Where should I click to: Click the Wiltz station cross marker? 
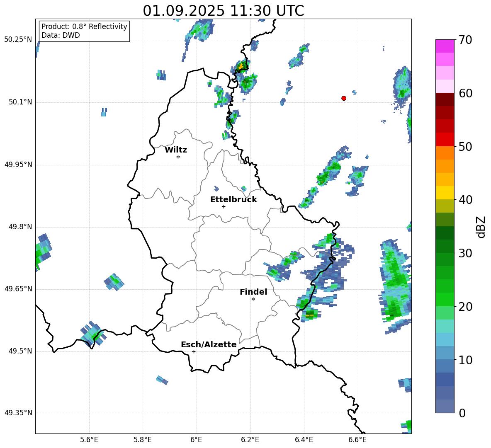pyautogui.click(x=178, y=157)
